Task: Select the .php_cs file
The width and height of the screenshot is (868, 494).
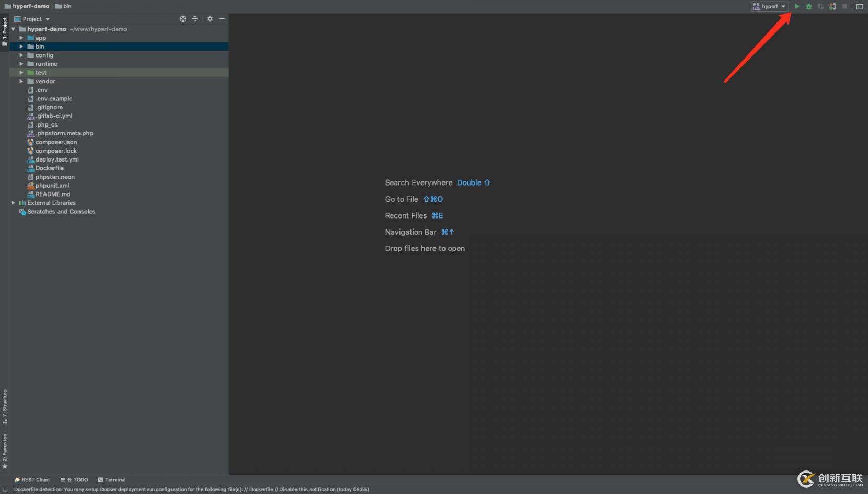Action: click(47, 125)
